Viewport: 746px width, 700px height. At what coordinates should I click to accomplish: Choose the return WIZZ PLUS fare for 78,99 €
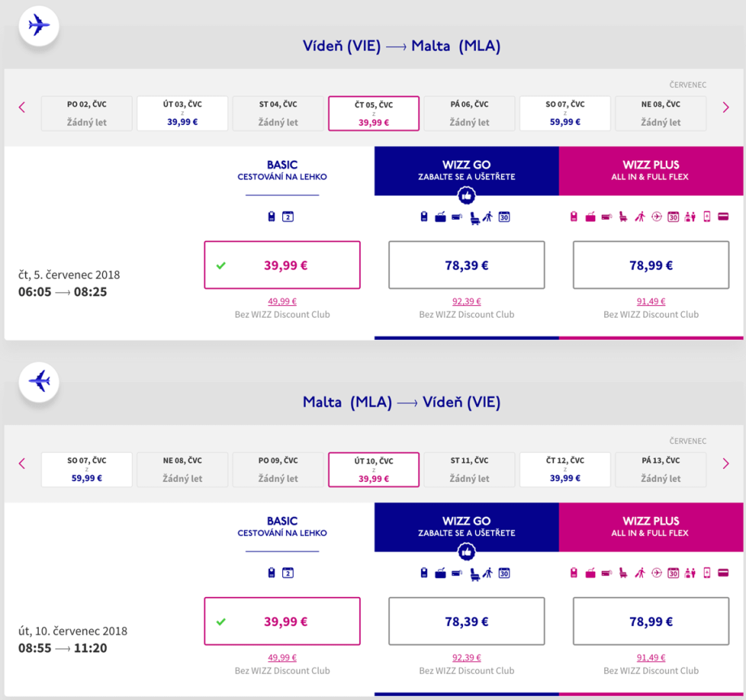650,622
